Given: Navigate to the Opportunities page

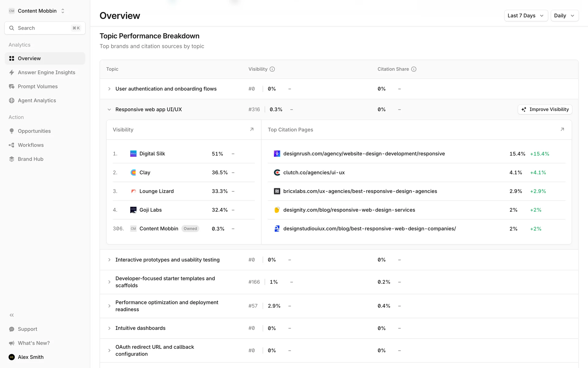Looking at the screenshot, I should 34,131.
